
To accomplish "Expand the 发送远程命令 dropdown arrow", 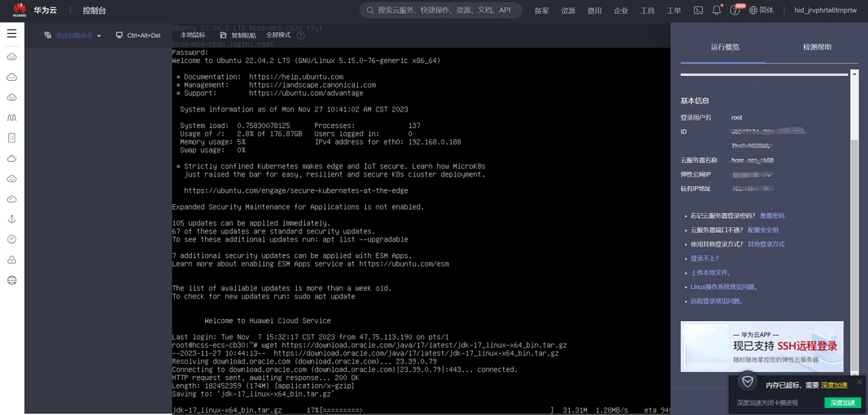I will click(99, 36).
